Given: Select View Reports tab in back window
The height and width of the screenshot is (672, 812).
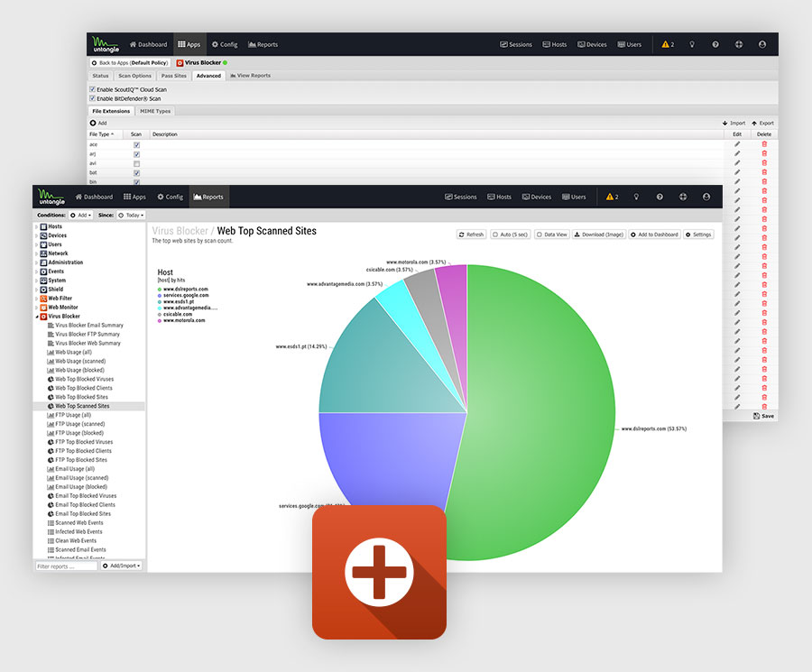Looking at the screenshot, I should [x=250, y=76].
